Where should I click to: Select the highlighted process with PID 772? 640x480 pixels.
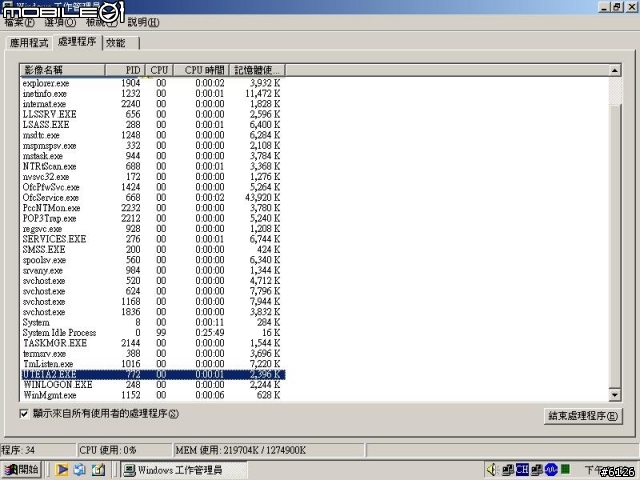(x=152, y=374)
